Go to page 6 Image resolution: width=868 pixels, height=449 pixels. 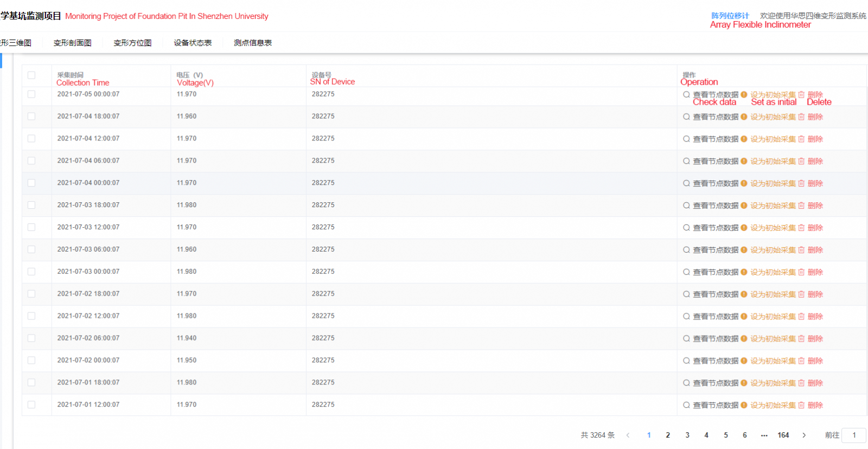tap(745, 435)
